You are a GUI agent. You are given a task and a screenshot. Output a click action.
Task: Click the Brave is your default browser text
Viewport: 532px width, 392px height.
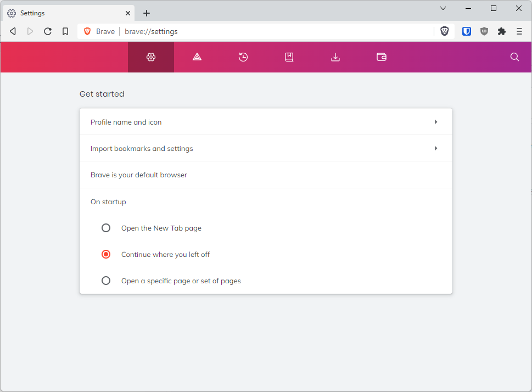[x=138, y=175]
